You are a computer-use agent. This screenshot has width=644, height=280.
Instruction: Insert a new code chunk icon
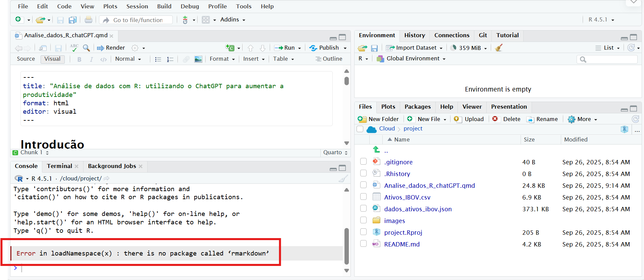[230, 48]
